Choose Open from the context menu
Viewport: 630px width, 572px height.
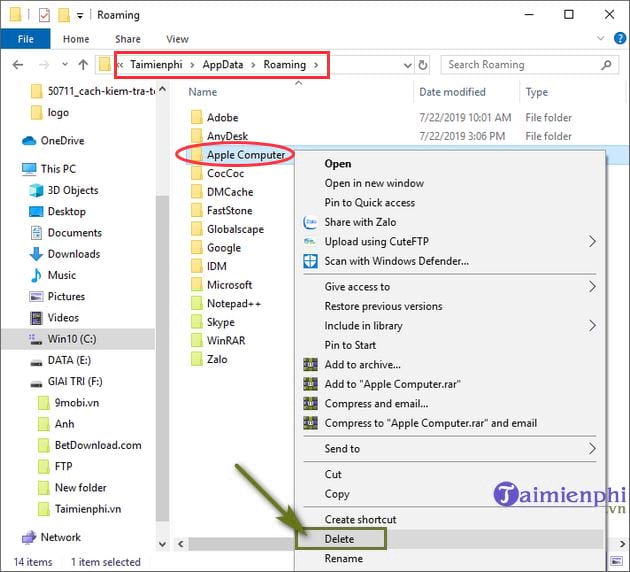click(x=338, y=164)
